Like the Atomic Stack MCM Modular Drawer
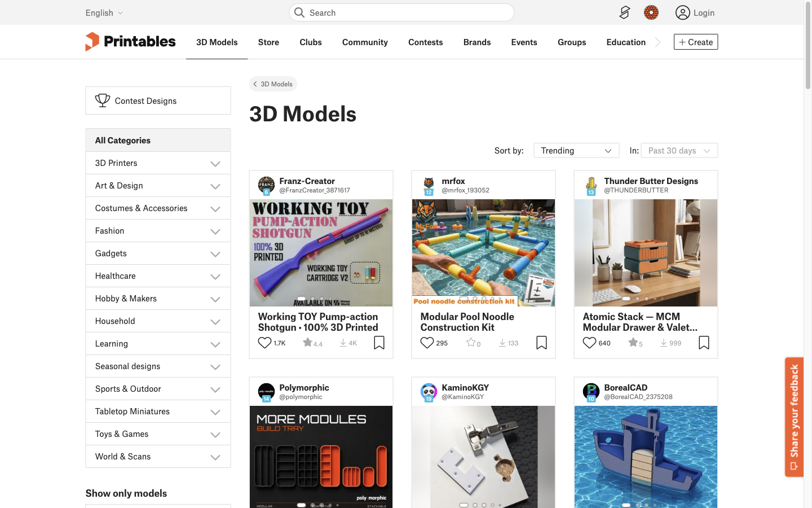The image size is (812, 508). 589,343
